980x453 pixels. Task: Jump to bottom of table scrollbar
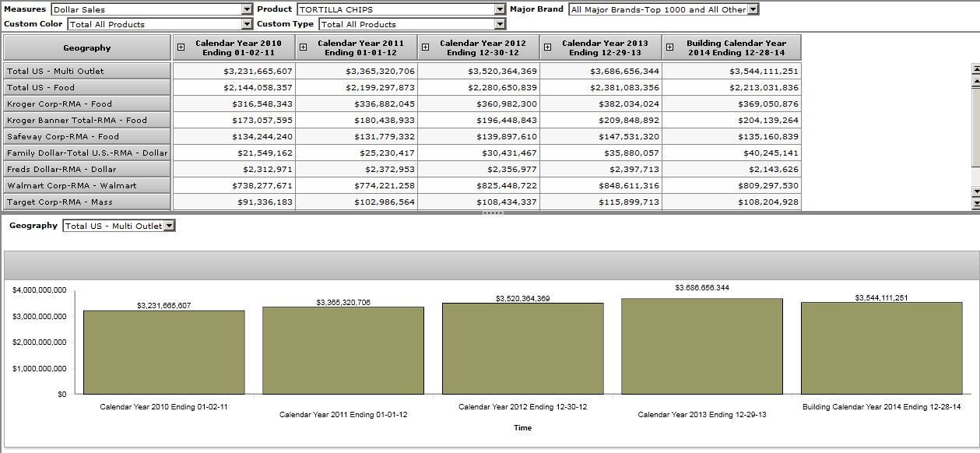(975, 203)
